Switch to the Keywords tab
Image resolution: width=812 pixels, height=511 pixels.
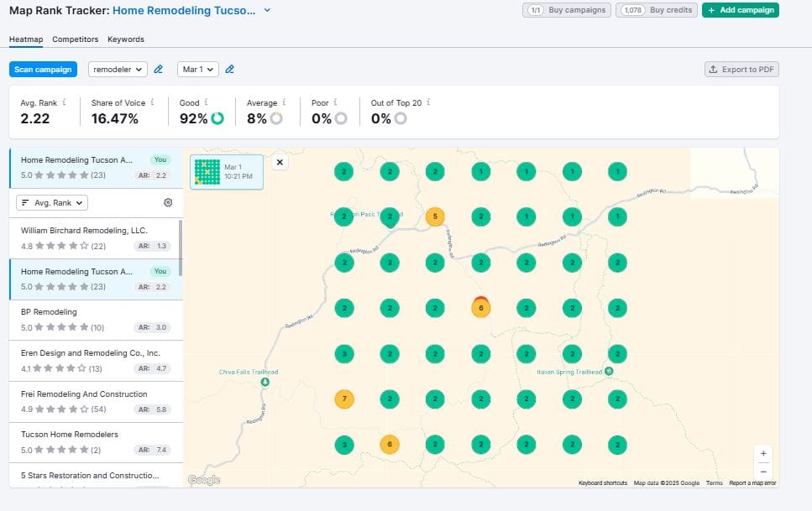tap(126, 39)
